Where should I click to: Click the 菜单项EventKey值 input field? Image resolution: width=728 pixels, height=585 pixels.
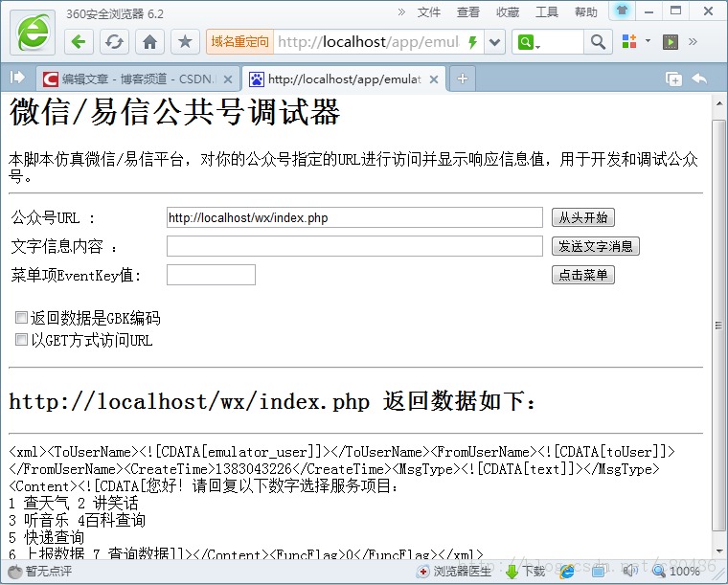(211, 275)
